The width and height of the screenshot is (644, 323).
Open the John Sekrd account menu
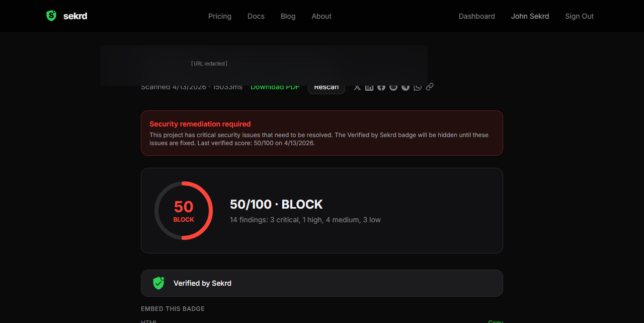pyautogui.click(x=530, y=16)
